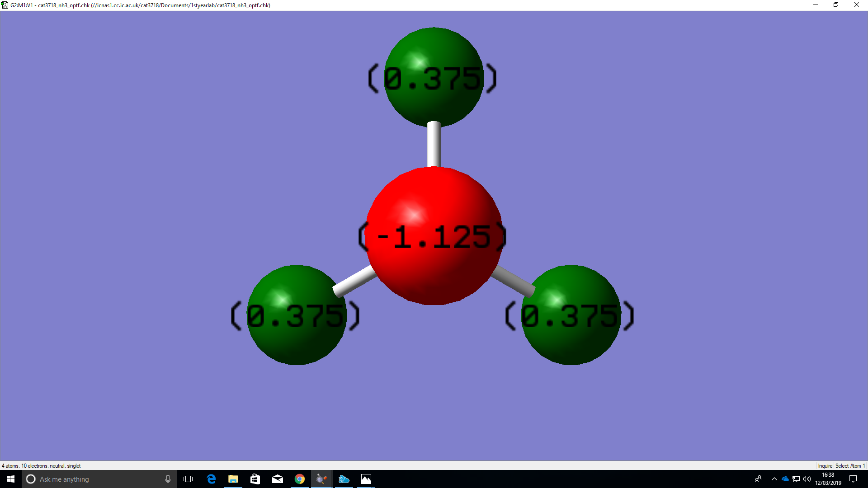
Task: Click the Cortana microphone icon
Action: [x=168, y=479]
